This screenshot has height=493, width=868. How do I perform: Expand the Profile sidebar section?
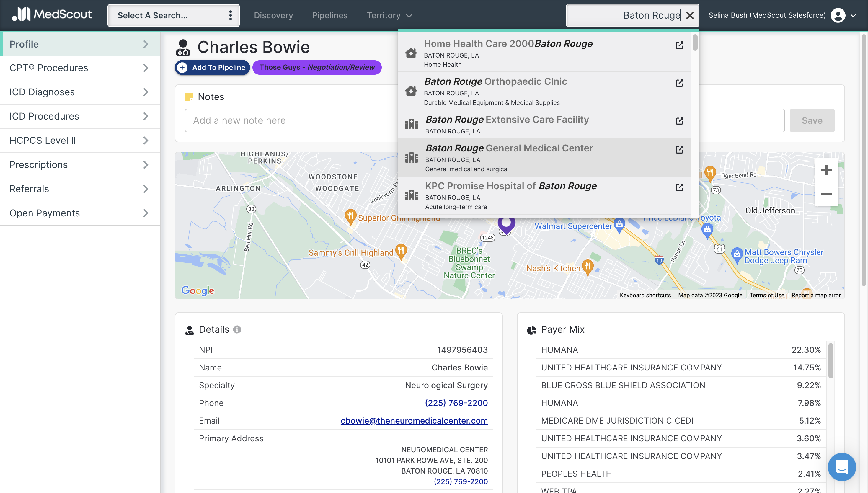pyautogui.click(x=80, y=44)
